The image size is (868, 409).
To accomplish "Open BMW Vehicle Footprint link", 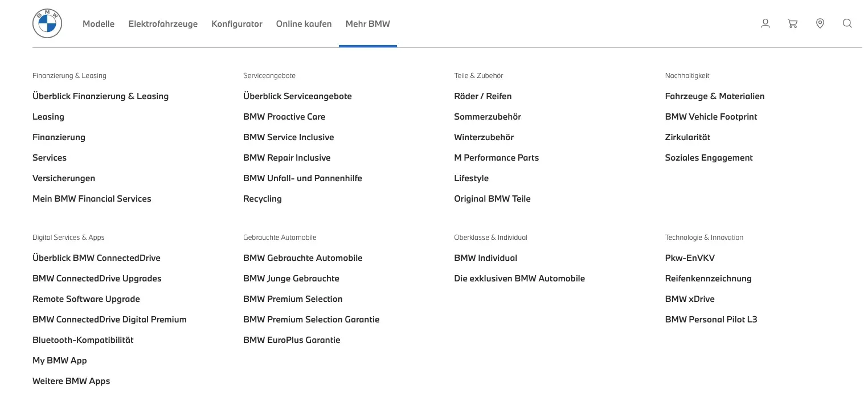I will pos(711,117).
